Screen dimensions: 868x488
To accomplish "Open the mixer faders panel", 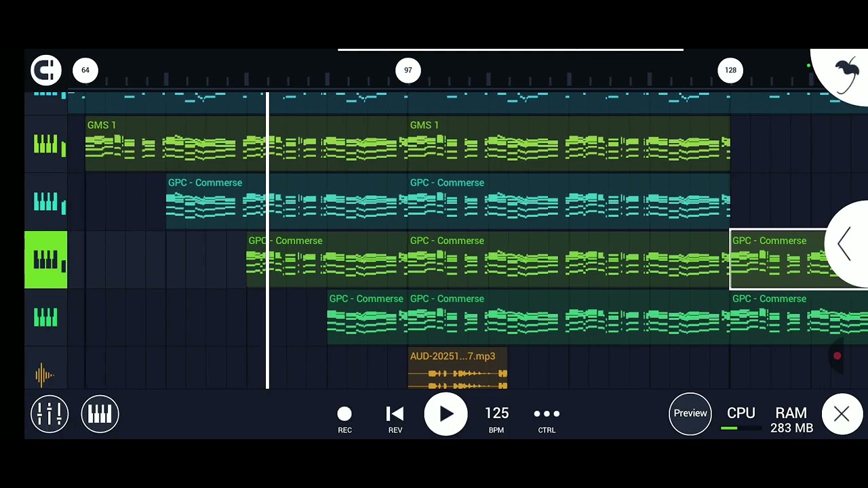I will point(50,413).
